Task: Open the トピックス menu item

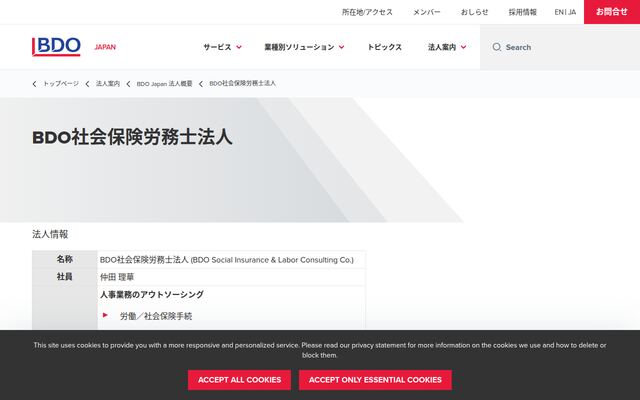Action: [x=384, y=47]
